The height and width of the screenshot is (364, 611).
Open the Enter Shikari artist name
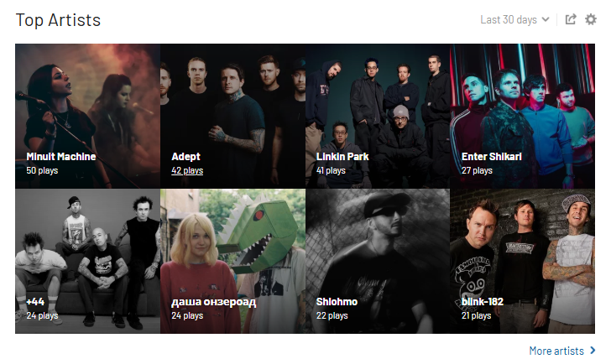click(x=491, y=157)
